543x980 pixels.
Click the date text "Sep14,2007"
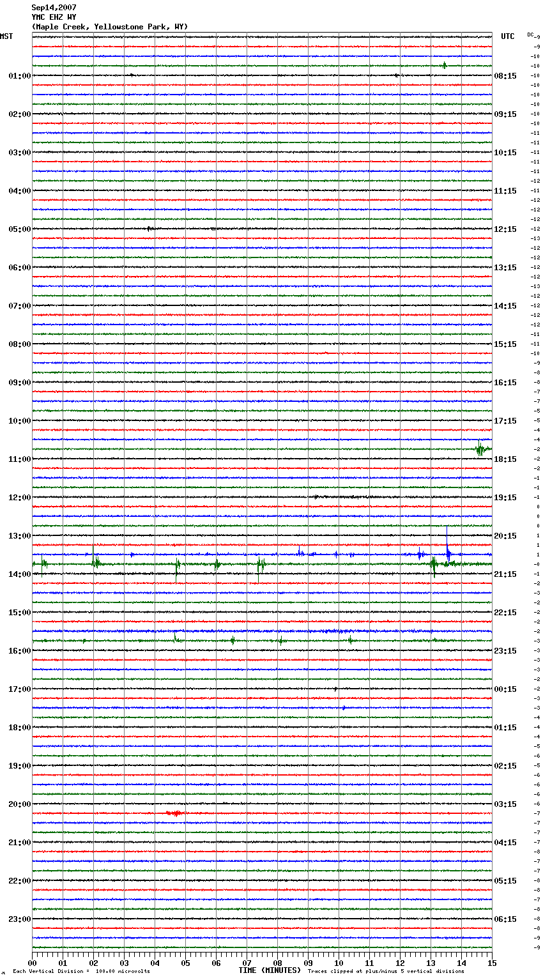[x=54, y=8]
